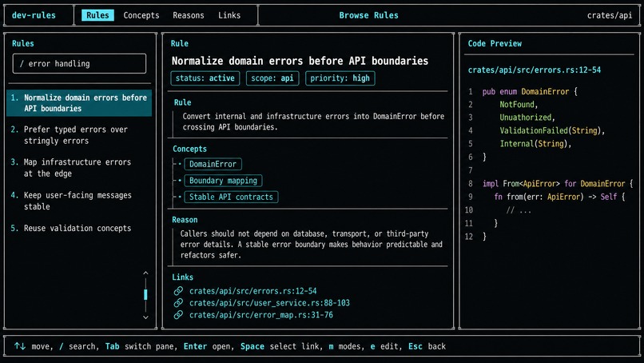Click the Space select link hint
This screenshot has width=644, height=363.
point(281,346)
